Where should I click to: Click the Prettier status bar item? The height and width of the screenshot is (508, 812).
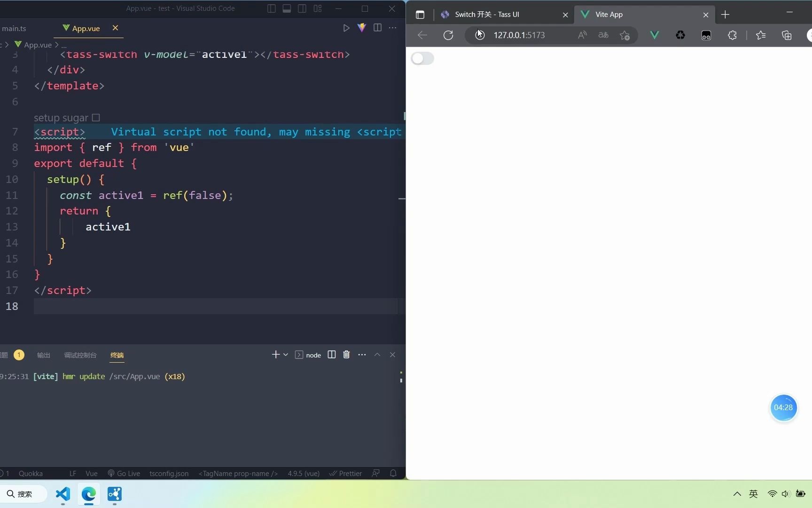346,473
